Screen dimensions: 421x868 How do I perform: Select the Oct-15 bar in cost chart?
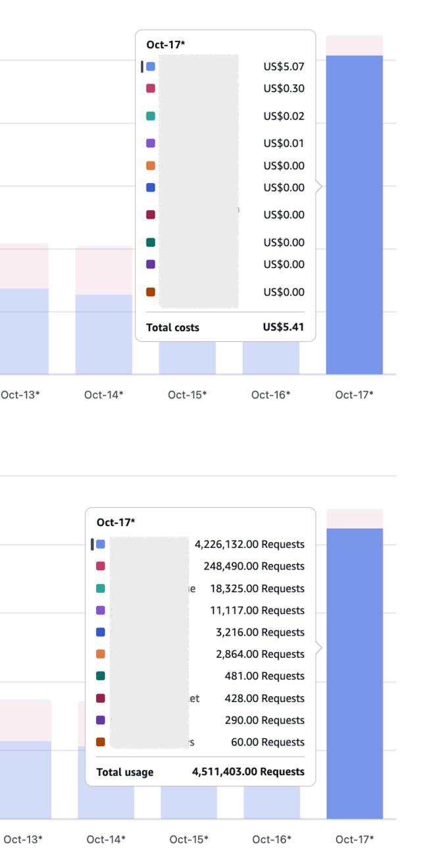pos(187,358)
